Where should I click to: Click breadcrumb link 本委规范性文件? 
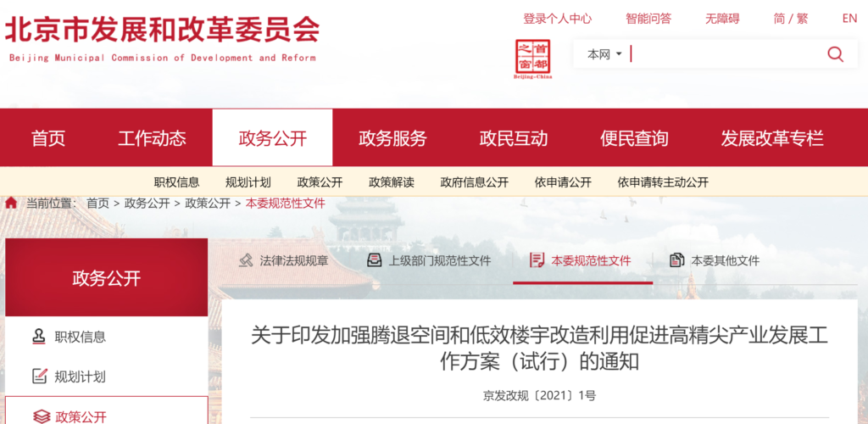pyautogui.click(x=285, y=204)
